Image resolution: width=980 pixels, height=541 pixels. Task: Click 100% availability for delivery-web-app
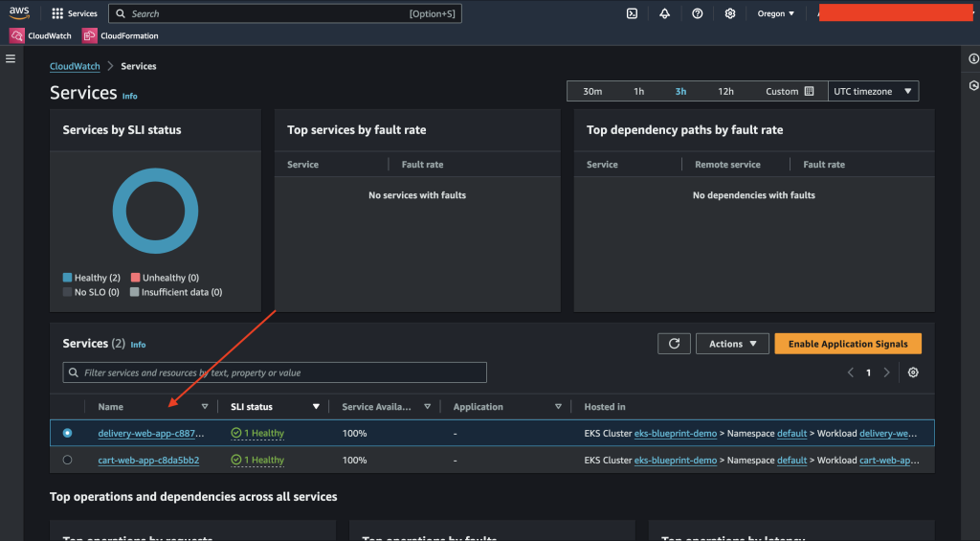354,433
